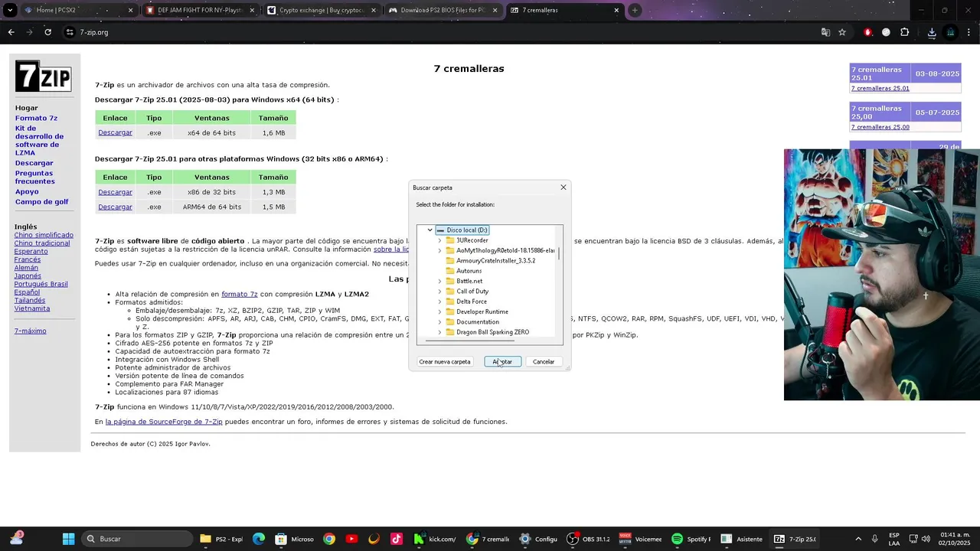
Task: Switch to the Voicemeeter taskbar window
Action: click(x=639, y=539)
